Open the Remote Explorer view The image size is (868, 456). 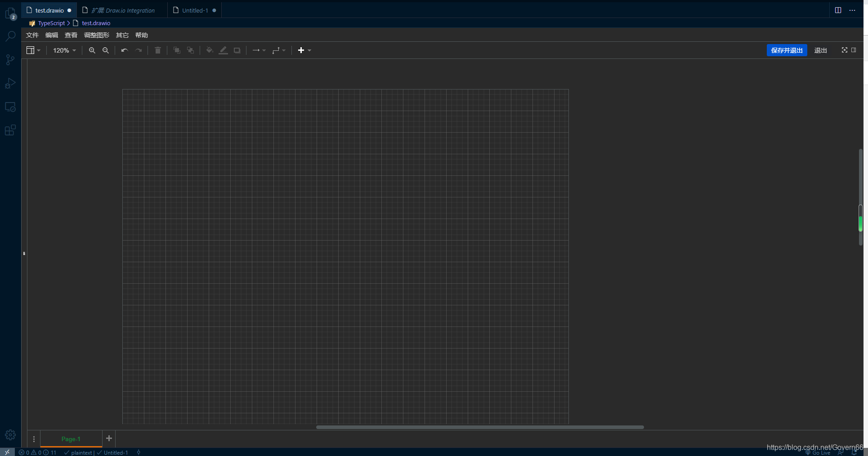(10, 107)
